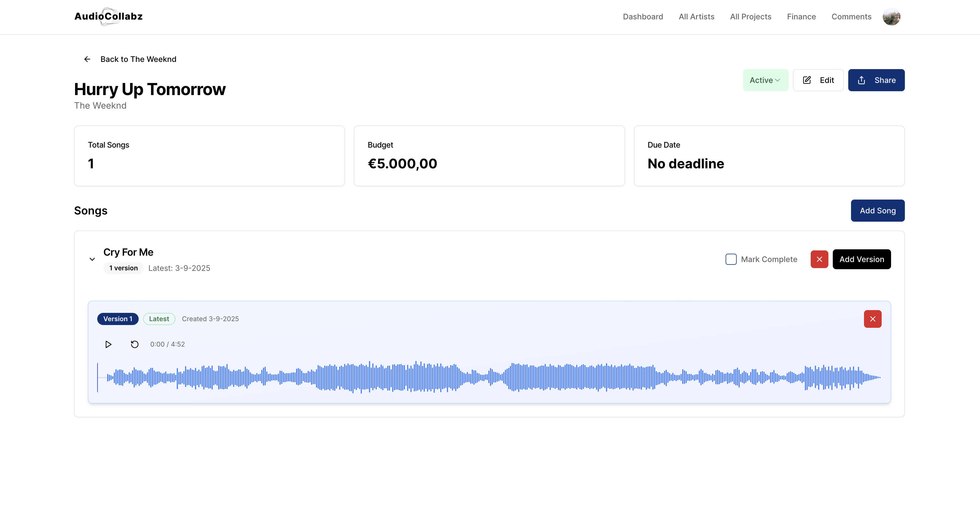Remove Cry For Me song with red X
Image resolution: width=980 pixels, height=508 pixels.
(x=819, y=259)
